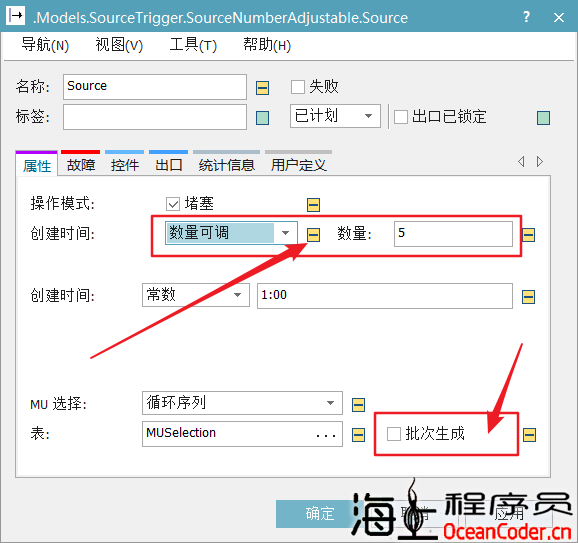Check the 出口已锁定 option
578x543 pixels.
401,117
